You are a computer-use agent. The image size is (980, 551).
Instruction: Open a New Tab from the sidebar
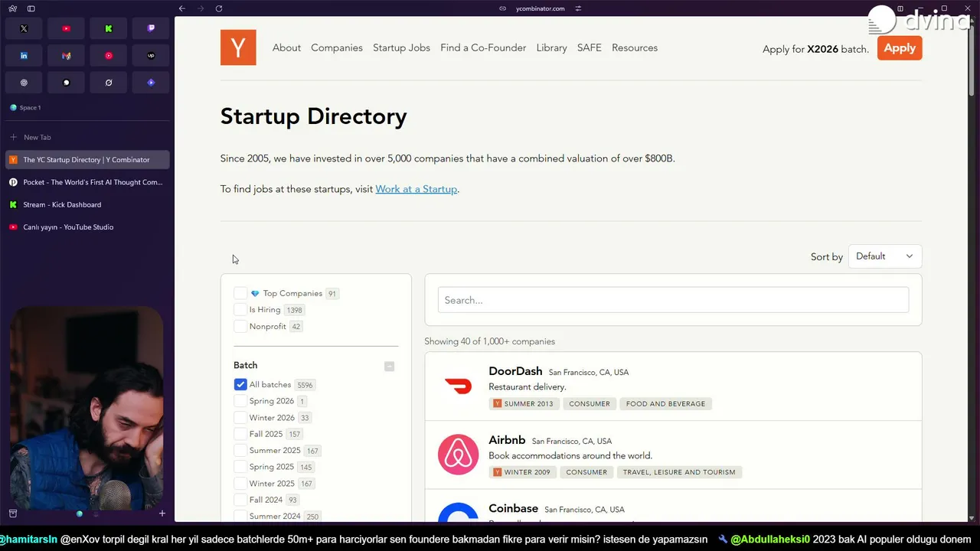(37, 137)
